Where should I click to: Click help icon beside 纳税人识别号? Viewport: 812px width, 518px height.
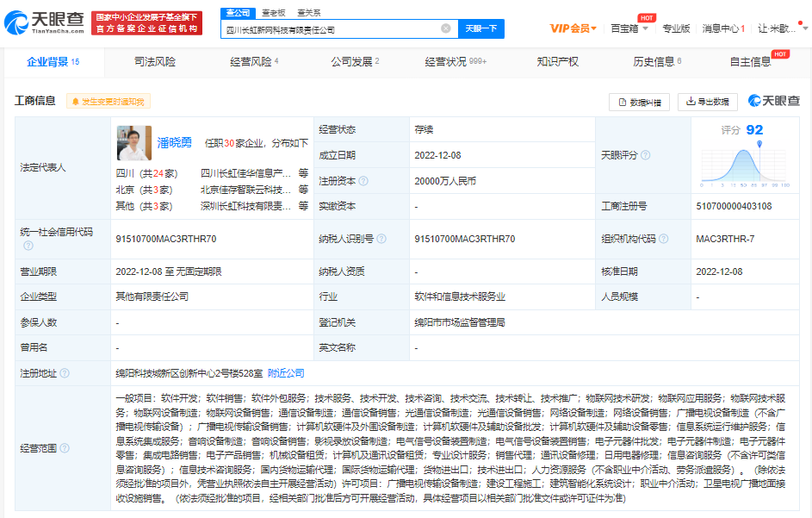pos(380,239)
